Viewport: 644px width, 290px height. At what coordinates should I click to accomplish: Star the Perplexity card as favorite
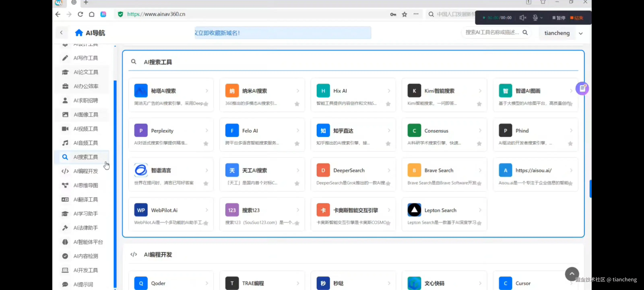coord(205,144)
